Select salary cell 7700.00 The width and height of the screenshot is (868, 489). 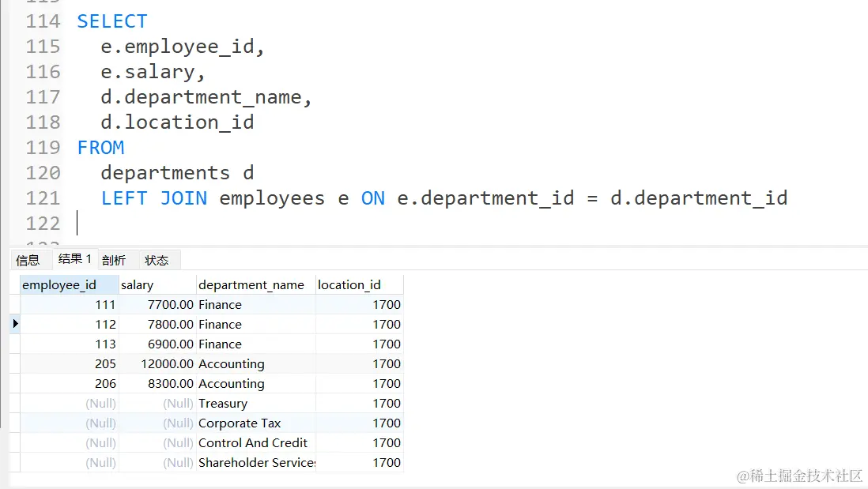click(158, 305)
